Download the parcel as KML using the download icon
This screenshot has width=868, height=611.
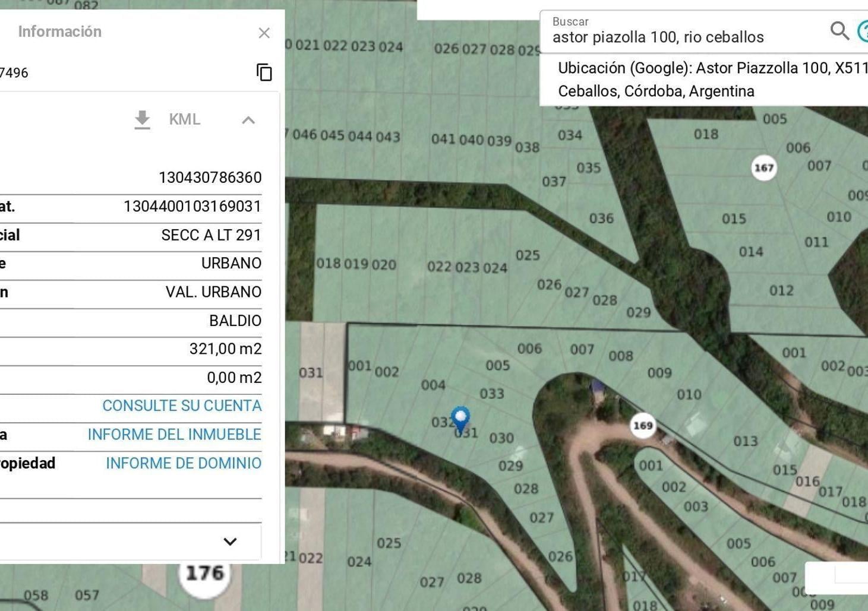pyautogui.click(x=142, y=119)
